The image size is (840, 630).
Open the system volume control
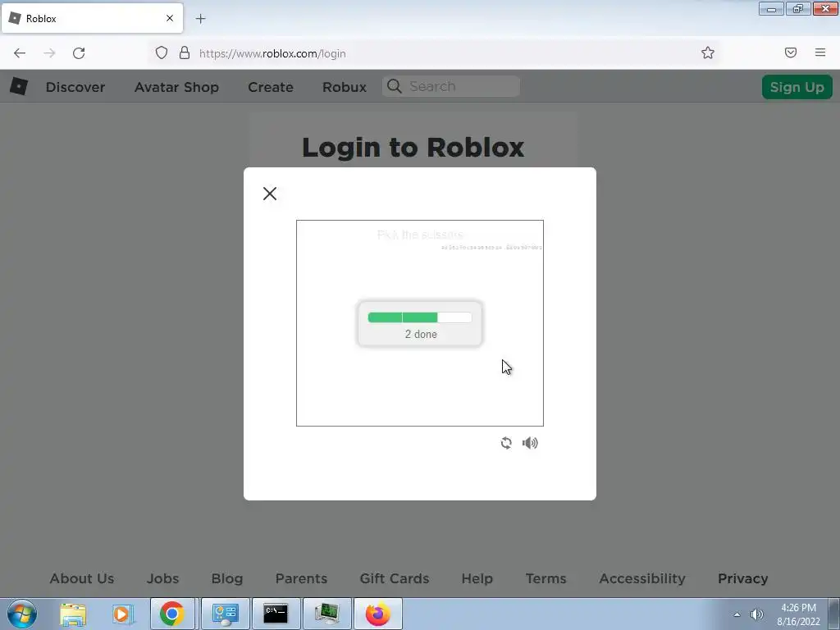pyautogui.click(x=757, y=614)
